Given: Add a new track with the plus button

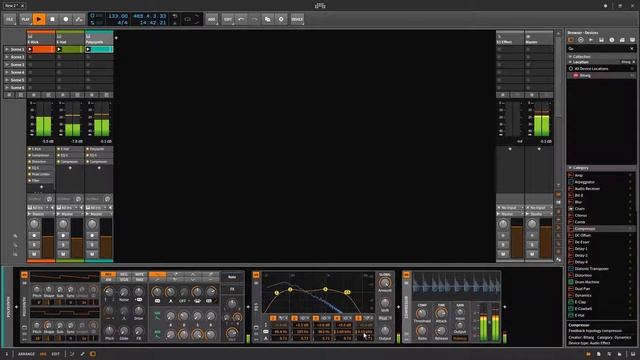Looking at the screenshot, I should [116, 38].
